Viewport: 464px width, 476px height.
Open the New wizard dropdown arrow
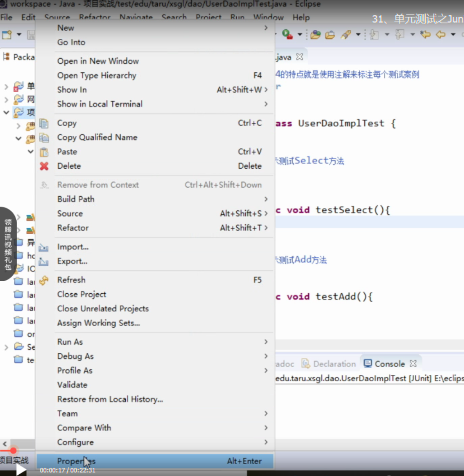(19, 35)
